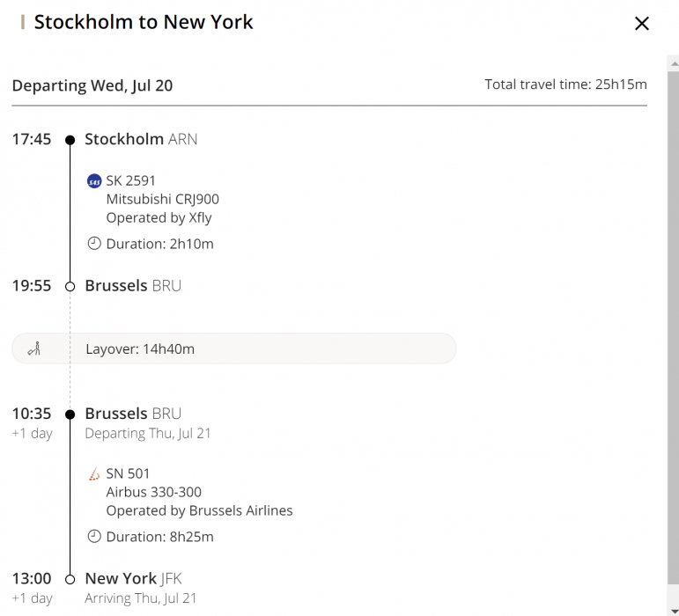Click the Stockholm ARN departure timeline dot
679x616 pixels.
click(70, 139)
